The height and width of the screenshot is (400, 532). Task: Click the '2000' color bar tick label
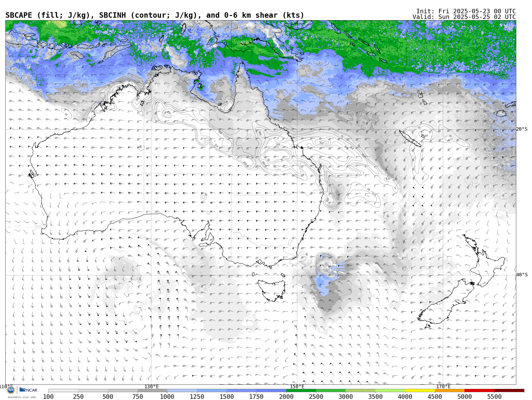pyautogui.click(x=286, y=397)
